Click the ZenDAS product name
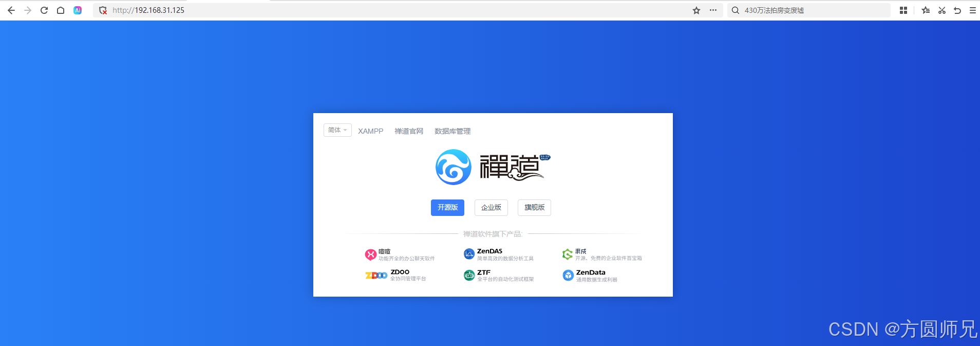Viewport: 980px width, 346px height. coord(489,251)
